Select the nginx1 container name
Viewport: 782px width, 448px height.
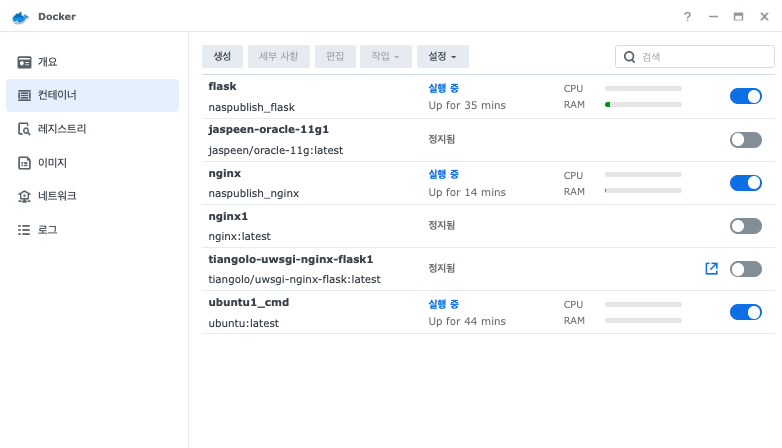tap(228, 217)
